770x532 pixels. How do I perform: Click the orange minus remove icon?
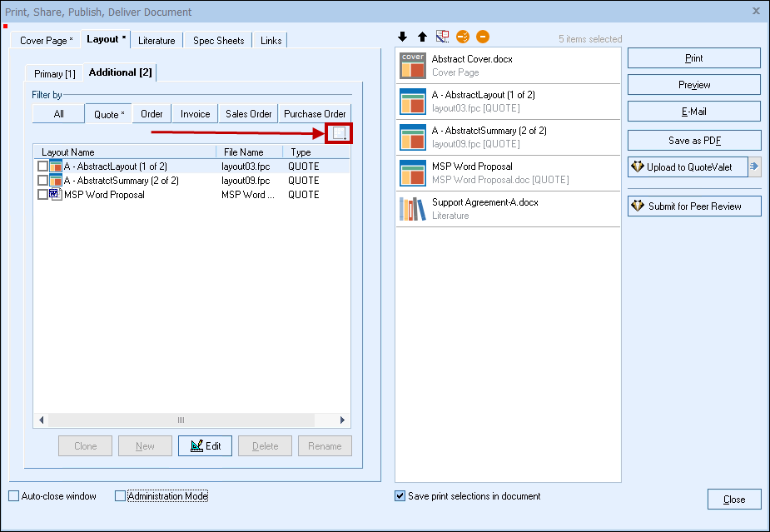pos(483,37)
